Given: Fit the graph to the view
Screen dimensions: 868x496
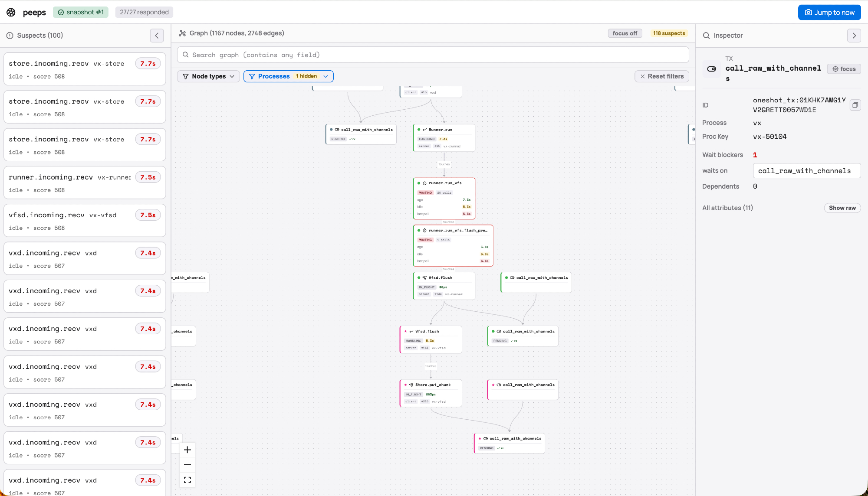Looking at the screenshot, I should [x=187, y=480].
